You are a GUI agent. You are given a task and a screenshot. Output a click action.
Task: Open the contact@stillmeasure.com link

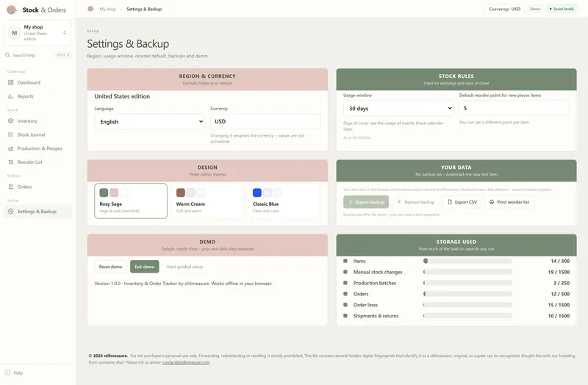(x=186, y=362)
